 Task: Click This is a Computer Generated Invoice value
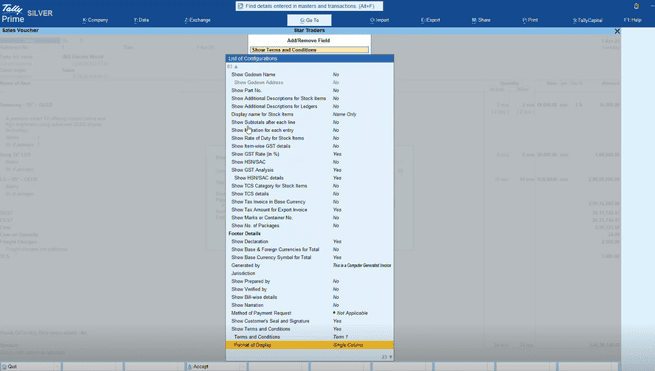tap(362, 265)
